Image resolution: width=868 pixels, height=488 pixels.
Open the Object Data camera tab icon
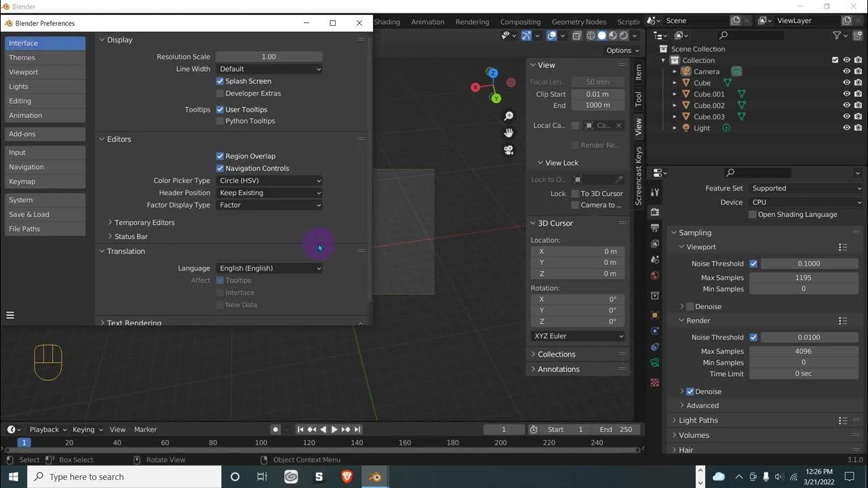coord(654,363)
